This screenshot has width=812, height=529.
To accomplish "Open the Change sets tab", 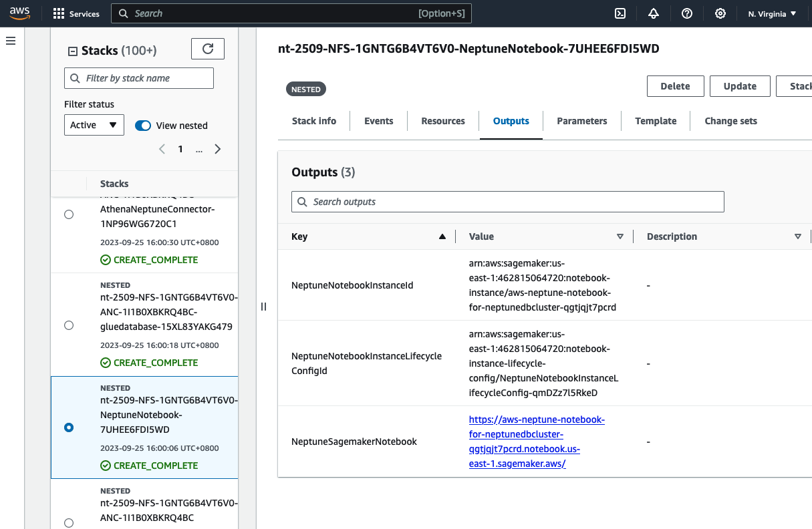I will 731,121.
